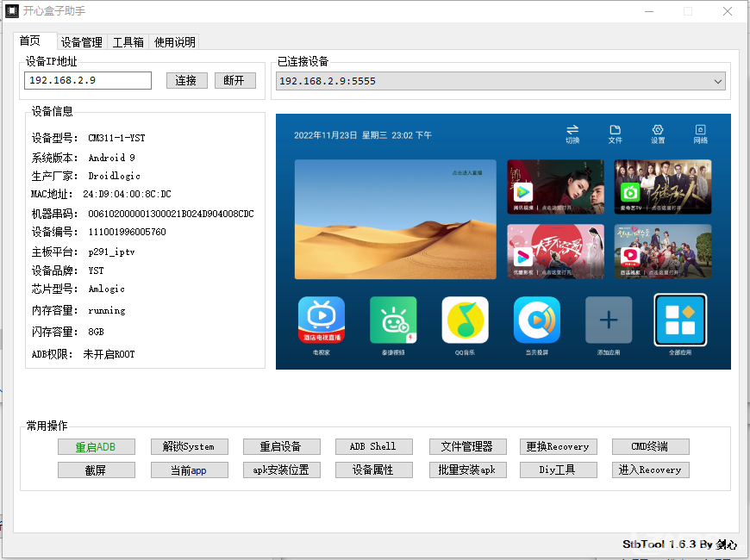Click the p291_iptv platform value
Screen dimensions: 750x560
point(111,252)
